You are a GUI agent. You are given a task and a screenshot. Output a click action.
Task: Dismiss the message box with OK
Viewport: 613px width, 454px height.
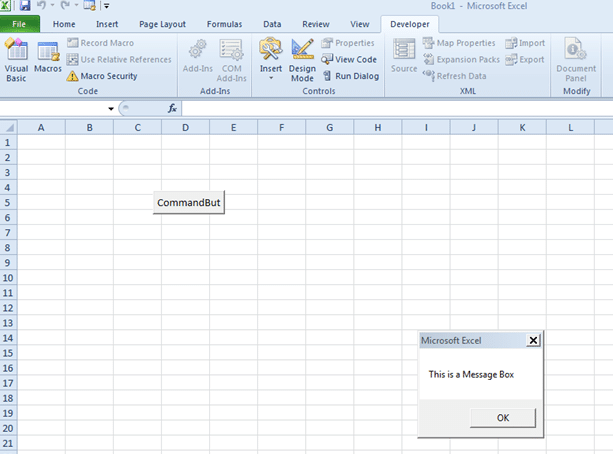(503, 418)
